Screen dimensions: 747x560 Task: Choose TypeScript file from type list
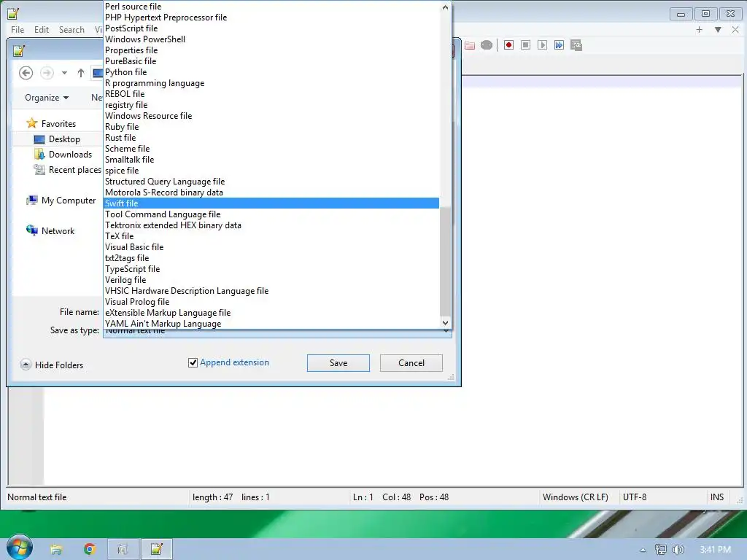(x=271, y=269)
